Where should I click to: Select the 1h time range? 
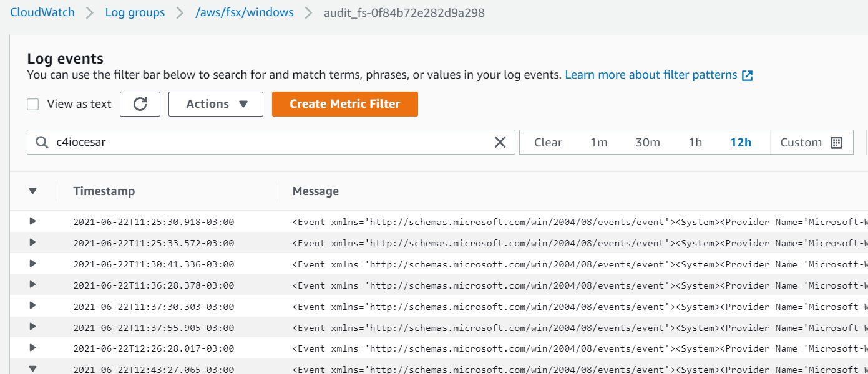[695, 142]
